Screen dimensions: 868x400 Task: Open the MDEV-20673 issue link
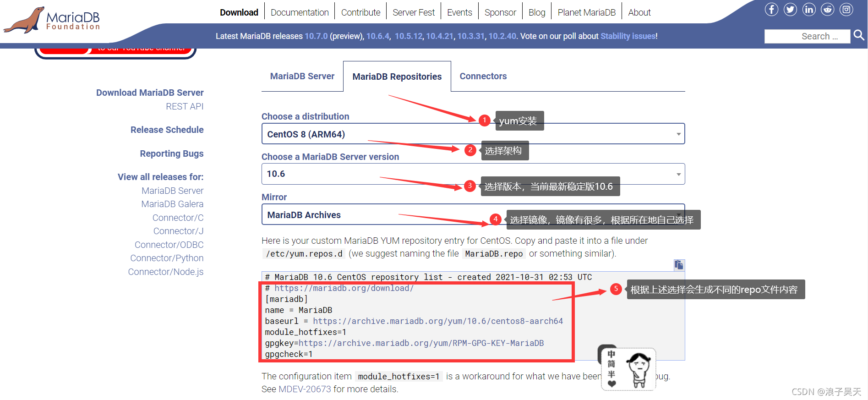point(305,389)
